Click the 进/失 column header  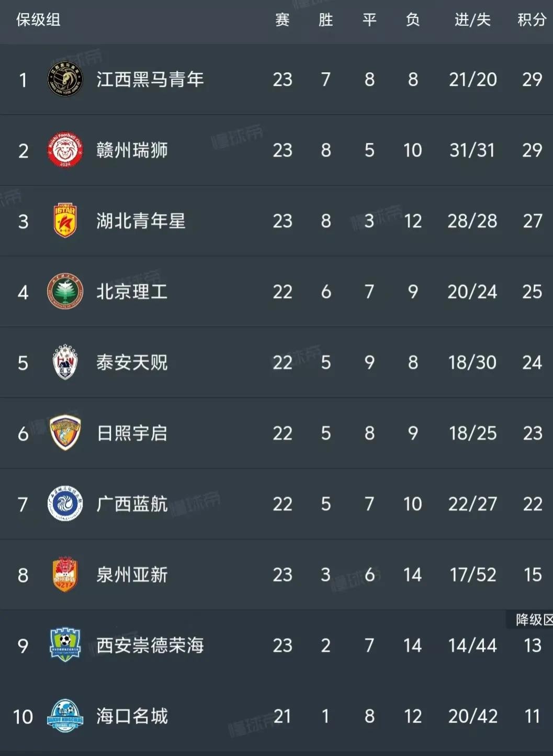pyautogui.click(x=472, y=20)
